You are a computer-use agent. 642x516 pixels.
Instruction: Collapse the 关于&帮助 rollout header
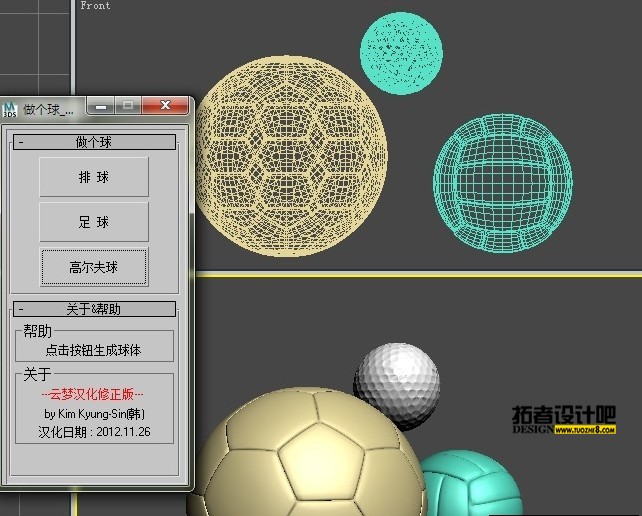(94, 309)
